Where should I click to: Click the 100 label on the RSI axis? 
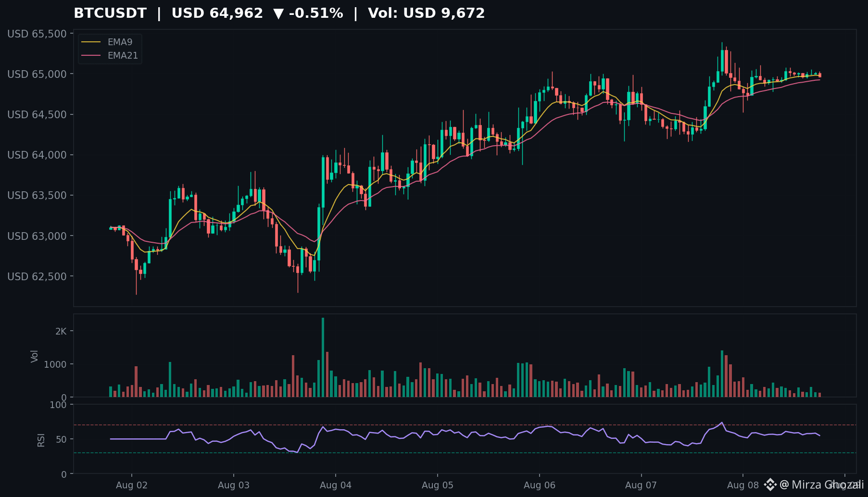click(x=58, y=405)
